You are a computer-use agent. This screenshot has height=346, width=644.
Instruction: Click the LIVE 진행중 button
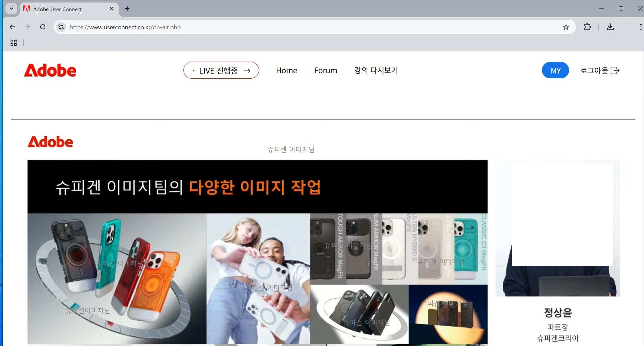click(x=221, y=70)
